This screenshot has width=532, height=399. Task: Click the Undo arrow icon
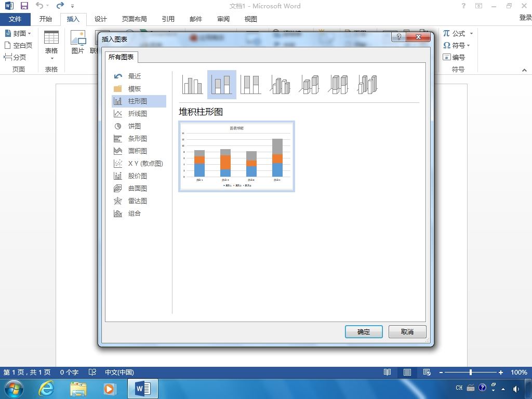(x=39, y=5)
